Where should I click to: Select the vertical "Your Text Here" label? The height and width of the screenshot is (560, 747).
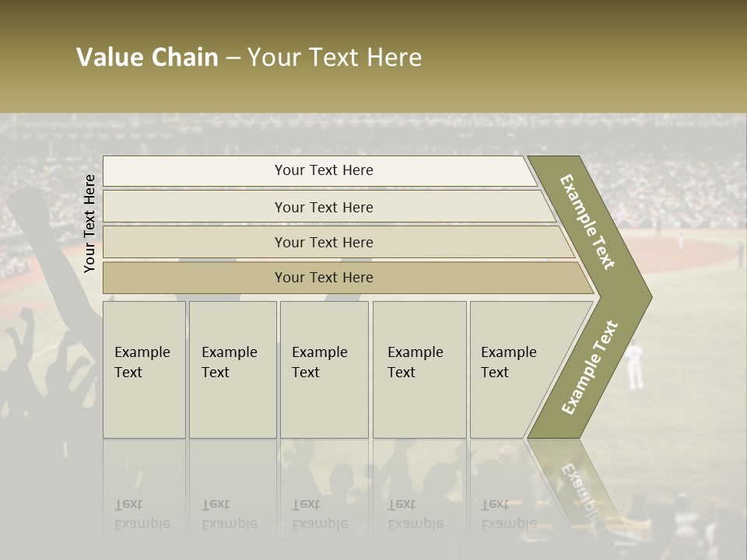point(89,223)
